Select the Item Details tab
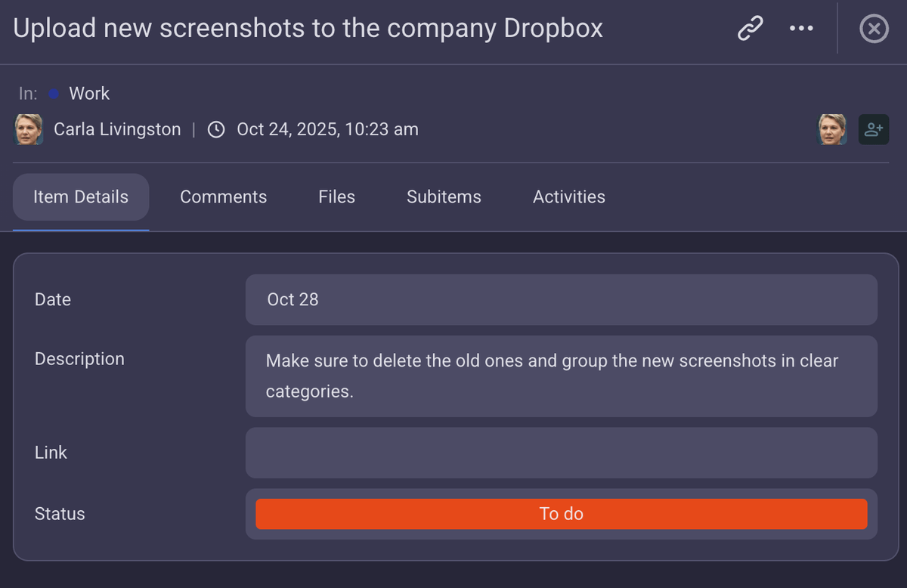Viewport: 907px width, 588px height. click(x=81, y=197)
